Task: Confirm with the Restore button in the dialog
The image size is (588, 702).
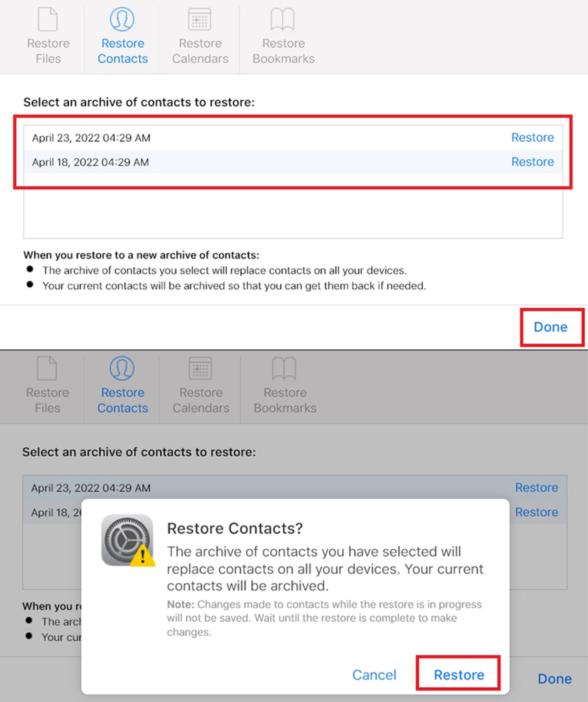Action: tap(459, 675)
